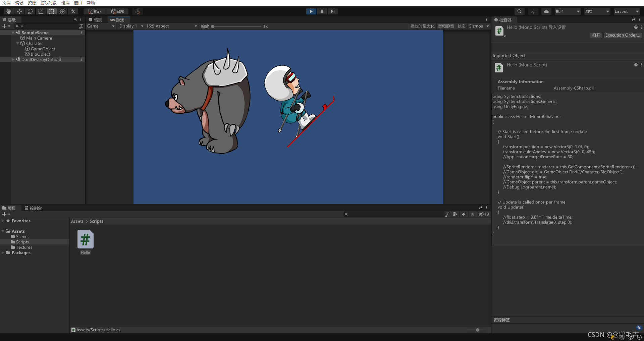The height and width of the screenshot is (341, 644).
Task: Open Layout dropdown
Action: (x=627, y=11)
